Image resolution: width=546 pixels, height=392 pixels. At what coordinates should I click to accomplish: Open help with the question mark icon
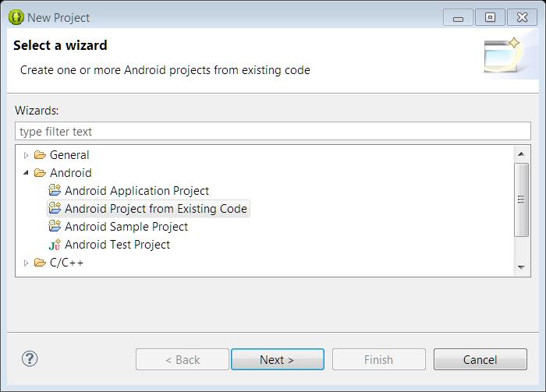(x=30, y=358)
